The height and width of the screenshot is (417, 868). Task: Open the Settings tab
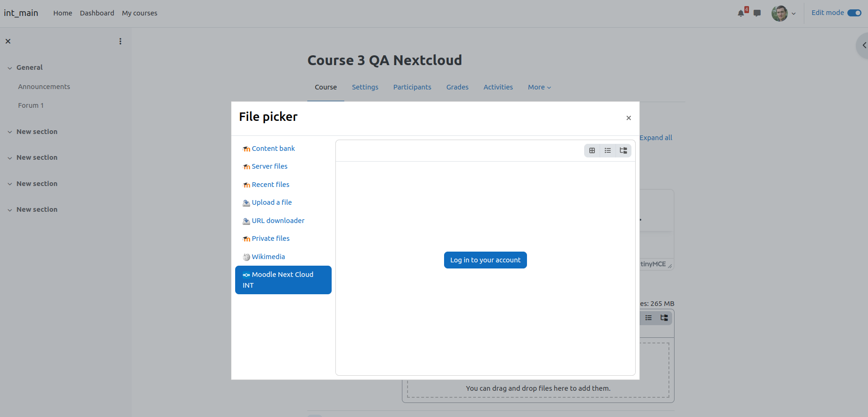coord(365,87)
